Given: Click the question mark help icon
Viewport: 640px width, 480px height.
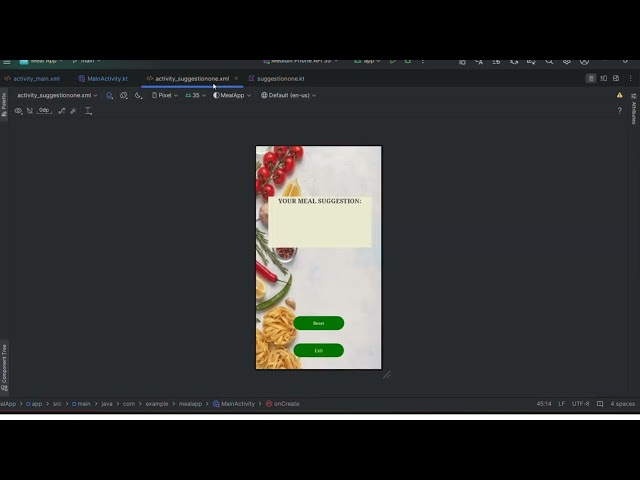Looking at the screenshot, I should pyautogui.click(x=620, y=110).
